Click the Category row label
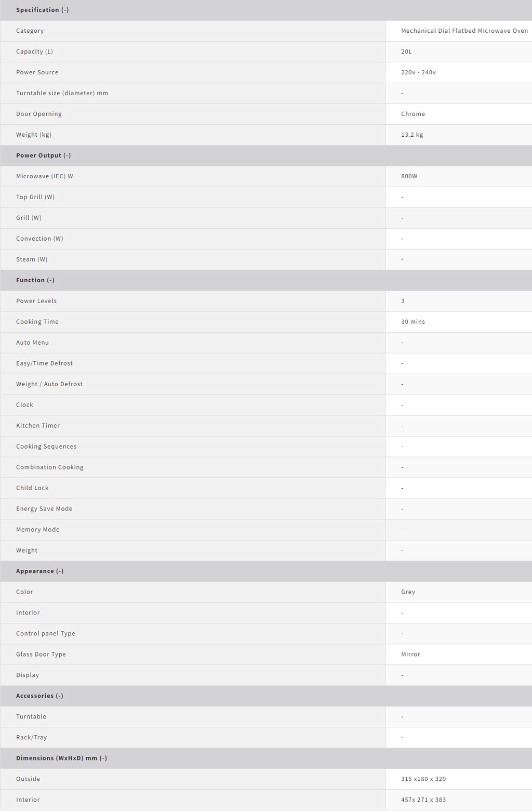Viewport: 532px width, 811px height. tap(30, 31)
